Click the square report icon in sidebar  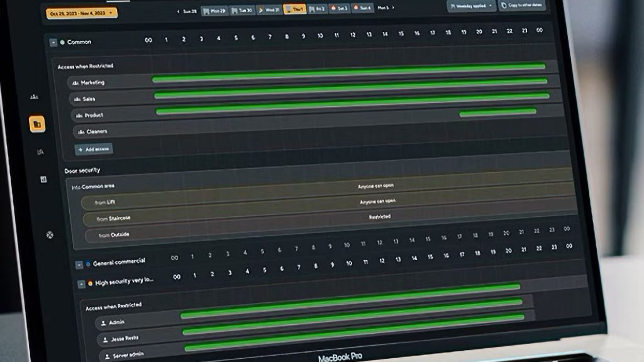[43, 179]
